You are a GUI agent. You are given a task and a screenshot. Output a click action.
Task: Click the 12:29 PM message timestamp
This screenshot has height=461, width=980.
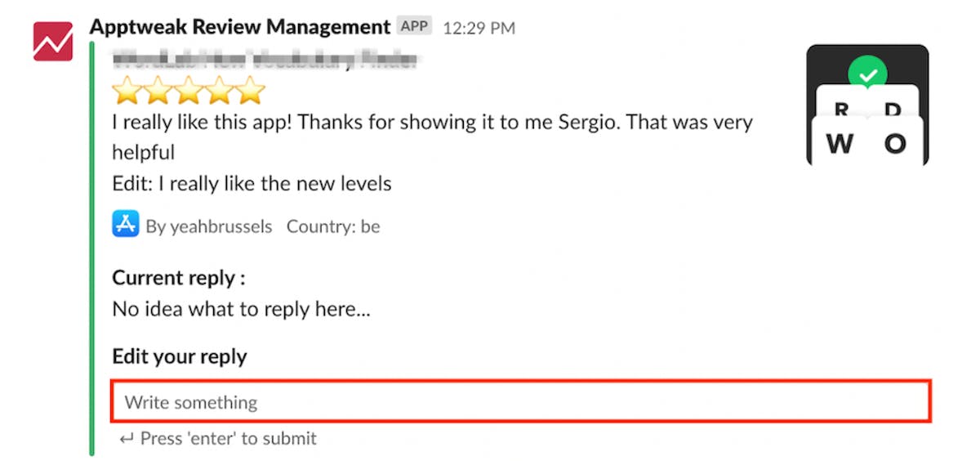coord(479,28)
